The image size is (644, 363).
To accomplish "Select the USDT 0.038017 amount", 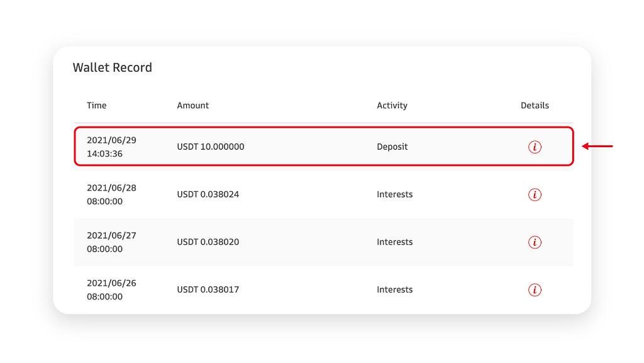I will (208, 289).
